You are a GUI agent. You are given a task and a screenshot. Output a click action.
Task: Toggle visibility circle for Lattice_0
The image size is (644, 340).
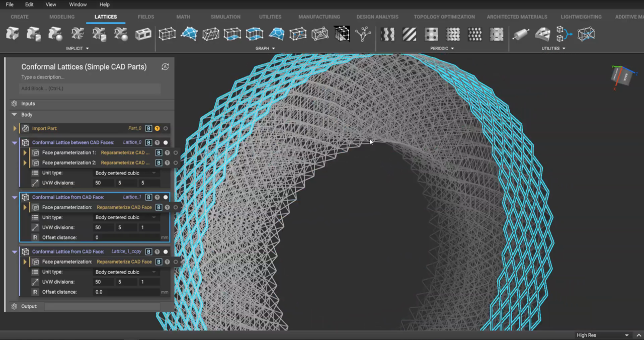[166, 142]
